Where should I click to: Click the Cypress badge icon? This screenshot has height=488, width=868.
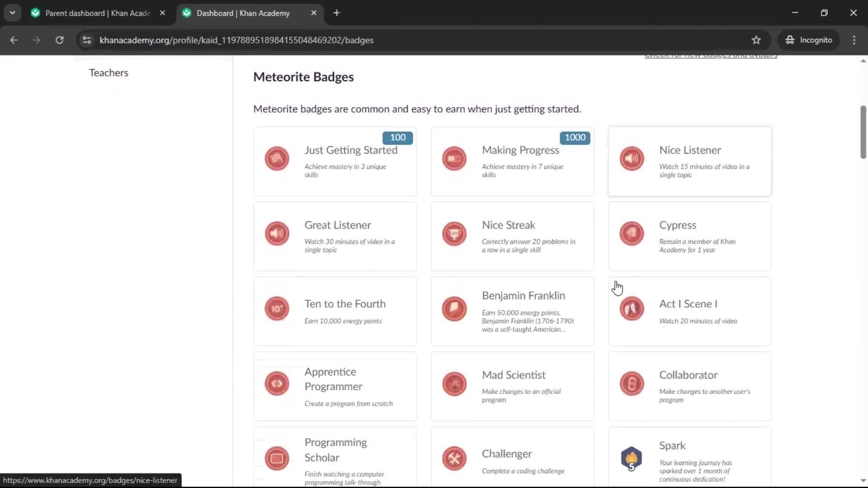(632, 234)
